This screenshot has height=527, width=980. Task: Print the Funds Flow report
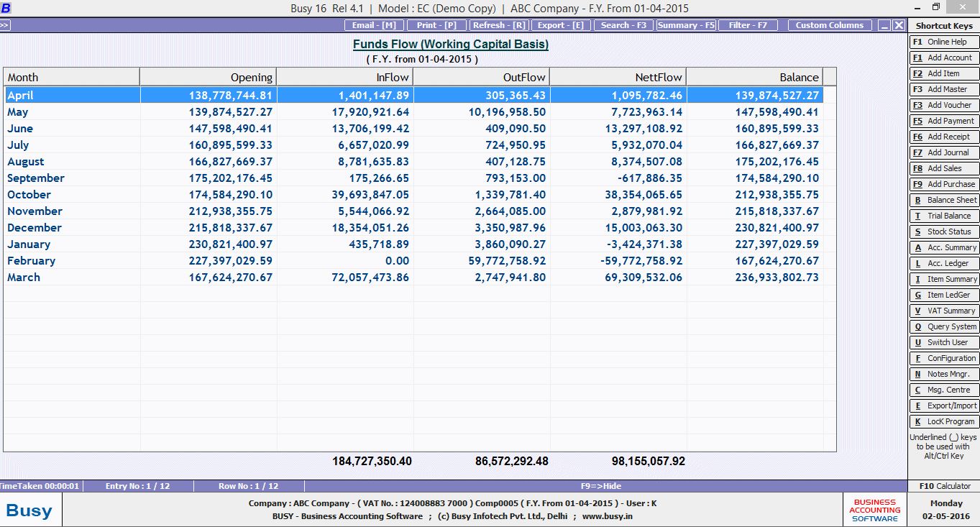point(436,25)
